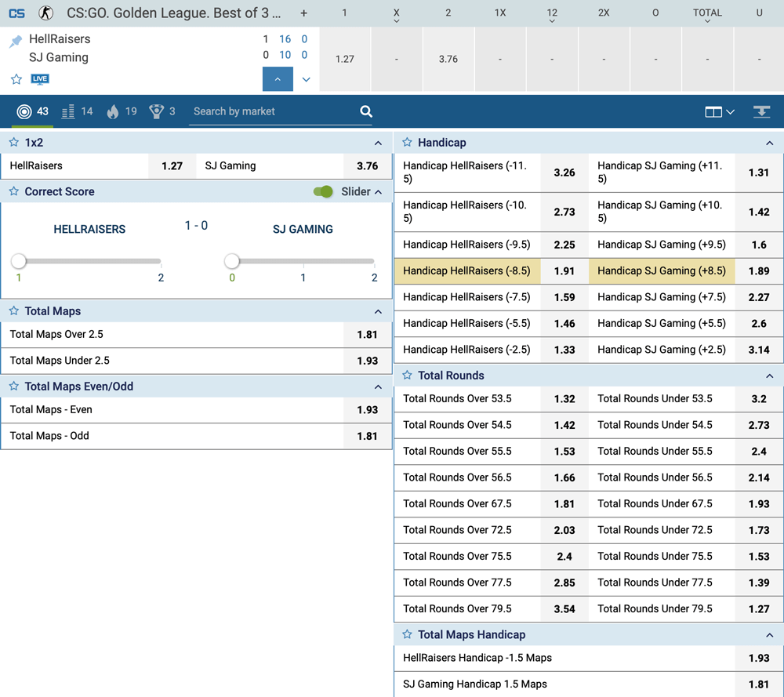Viewport: 784px width, 697px height.
Task: Open the trophy tab showing 3
Action: point(162,111)
